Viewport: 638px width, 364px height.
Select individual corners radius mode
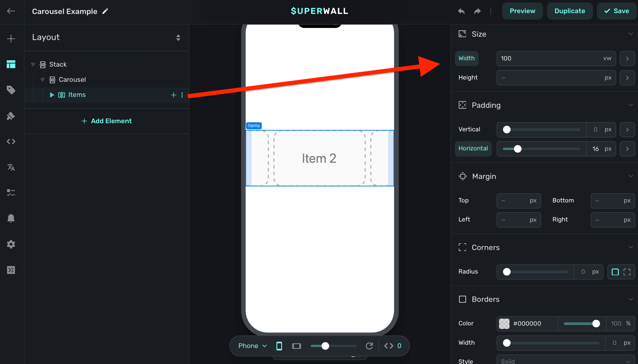coord(627,272)
